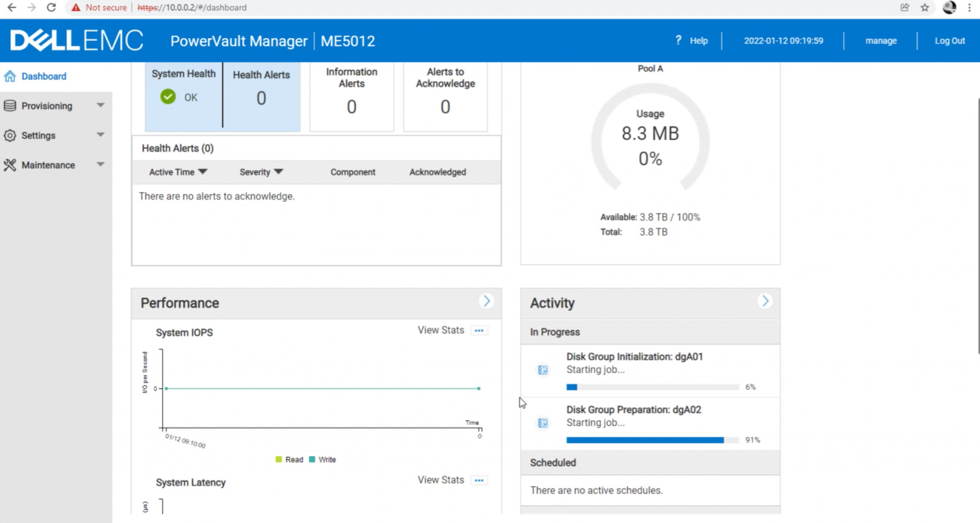Open the Activity panel chevron
980x523 pixels.
coord(765,301)
